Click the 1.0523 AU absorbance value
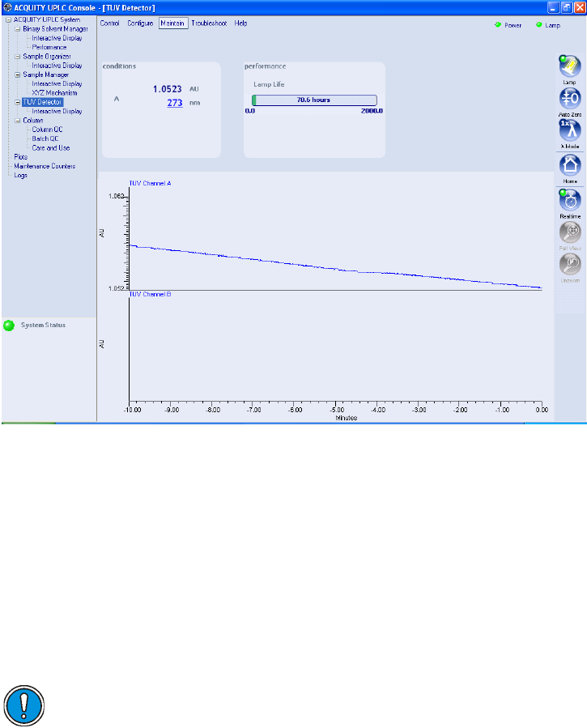 point(168,89)
